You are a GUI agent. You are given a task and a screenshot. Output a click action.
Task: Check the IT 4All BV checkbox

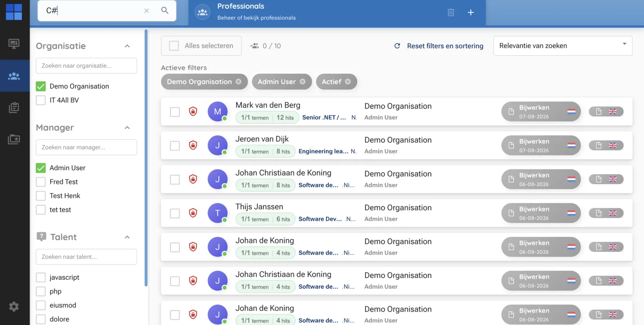(41, 100)
